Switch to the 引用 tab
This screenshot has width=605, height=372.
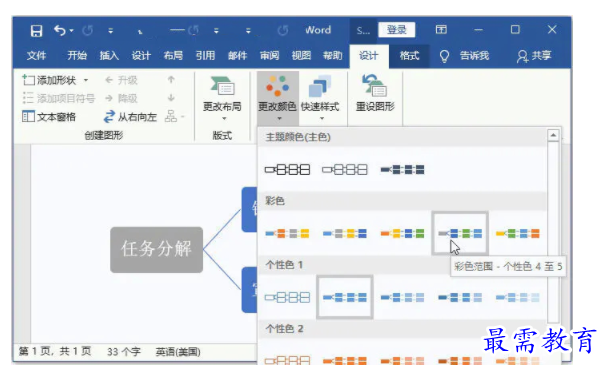(x=205, y=56)
